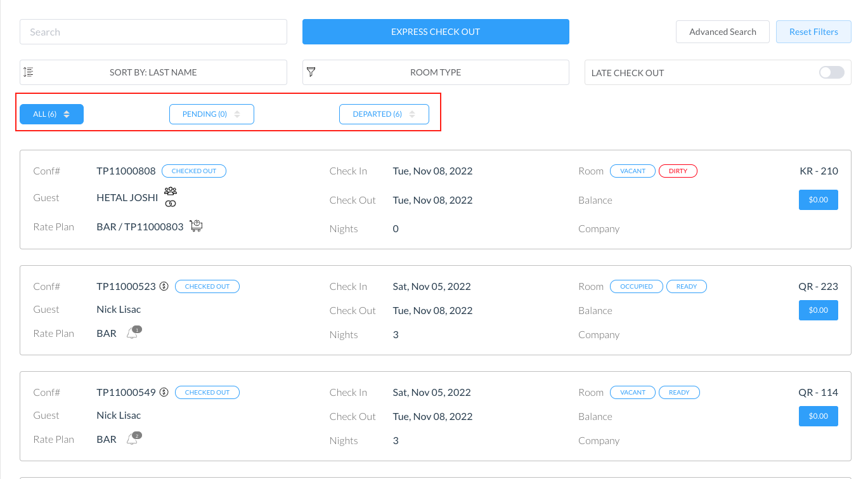
Task: Click the Reset Filters button
Action: (x=813, y=32)
